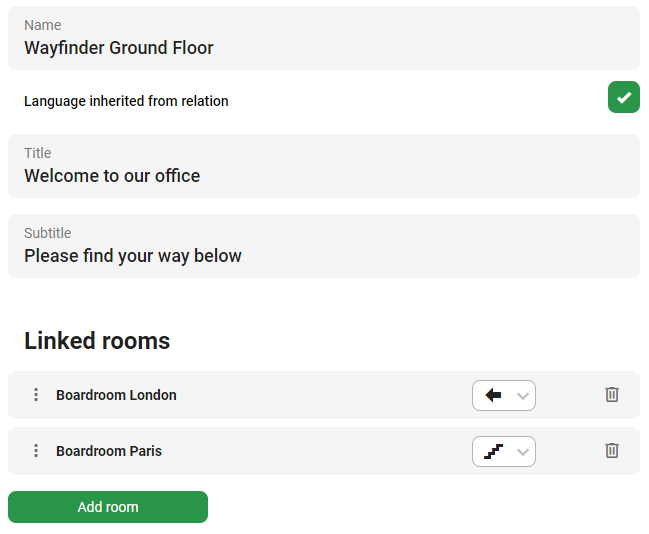This screenshot has width=649, height=534.
Task: Click the Name field label
Action: [x=43, y=25]
